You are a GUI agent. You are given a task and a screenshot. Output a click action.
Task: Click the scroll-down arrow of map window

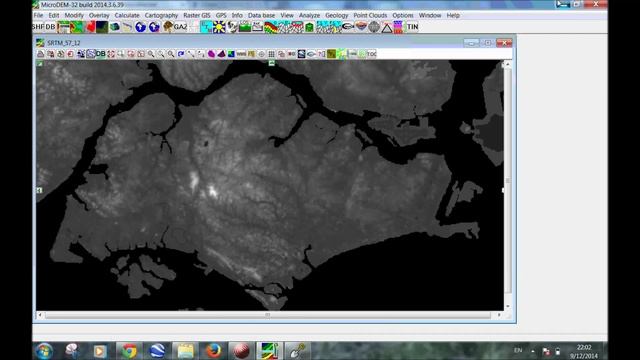pyautogui.click(x=508, y=307)
